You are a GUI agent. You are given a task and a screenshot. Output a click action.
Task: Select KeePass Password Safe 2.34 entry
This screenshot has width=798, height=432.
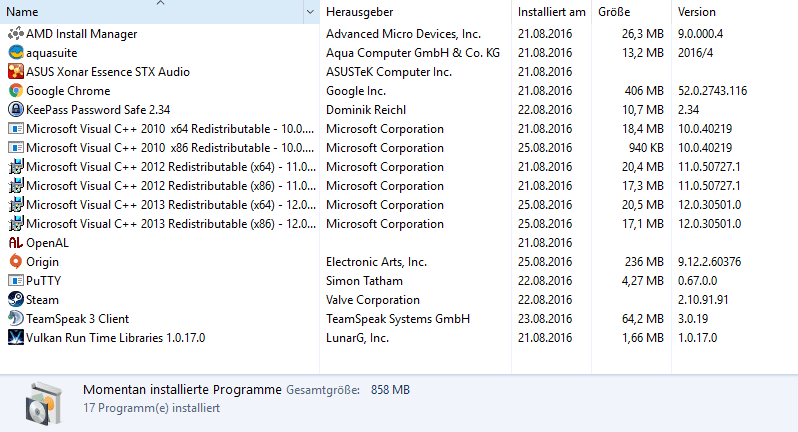click(x=98, y=109)
